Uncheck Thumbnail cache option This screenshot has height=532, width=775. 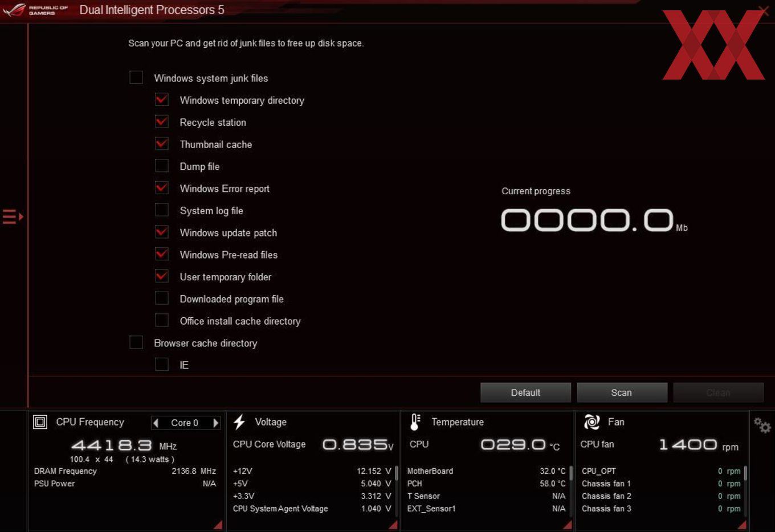pyautogui.click(x=162, y=144)
